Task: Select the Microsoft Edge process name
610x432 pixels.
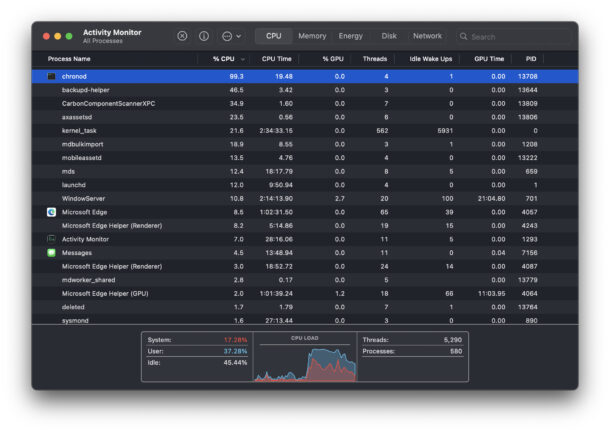Action: (x=84, y=212)
